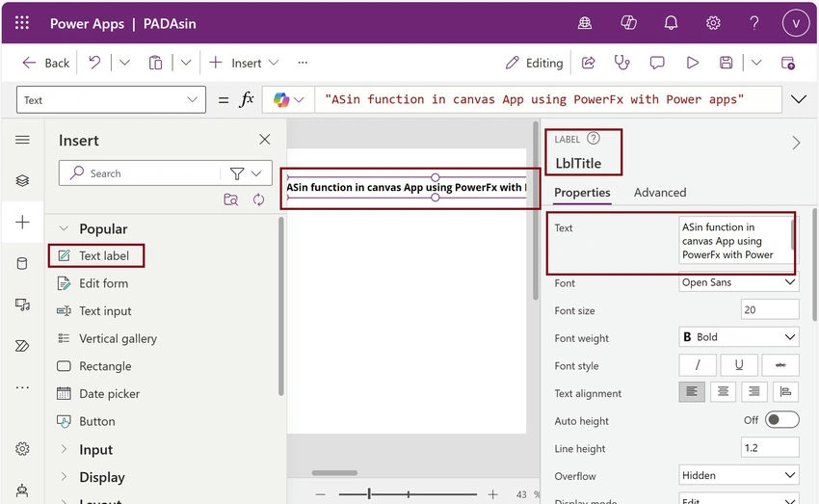
Task: Open the Data icon in left rail
Action: point(22,263)
